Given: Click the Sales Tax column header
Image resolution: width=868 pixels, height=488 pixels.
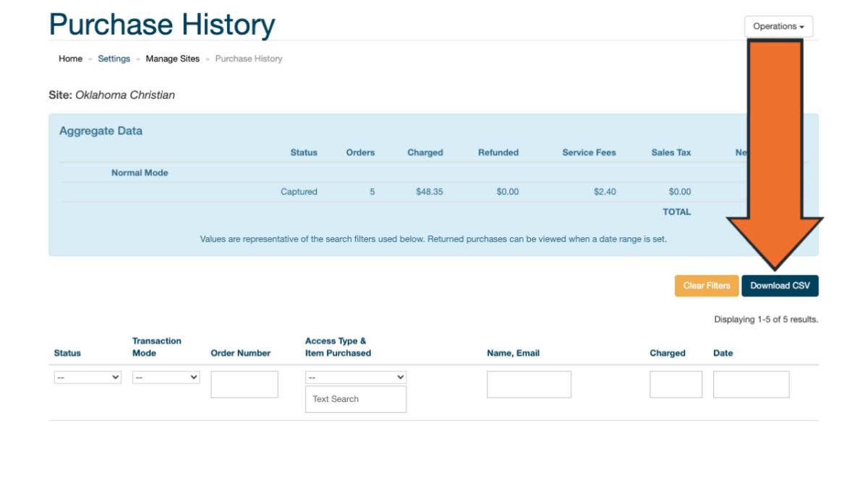Looking at the screenshot, I should click(670, 153).
